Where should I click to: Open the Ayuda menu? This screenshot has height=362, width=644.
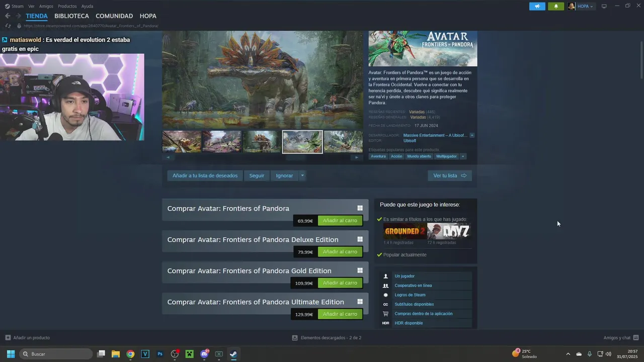(x=87, y=6)
